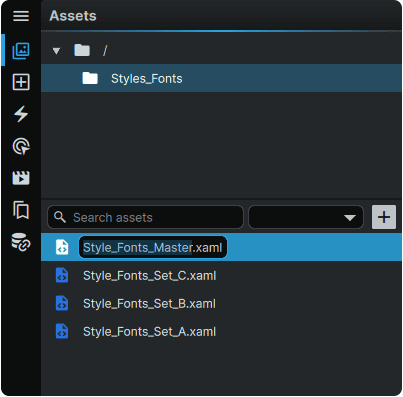Open the target cursor sidebar icon
Viewport: 403px width, 397px height.
pos(21,146)
